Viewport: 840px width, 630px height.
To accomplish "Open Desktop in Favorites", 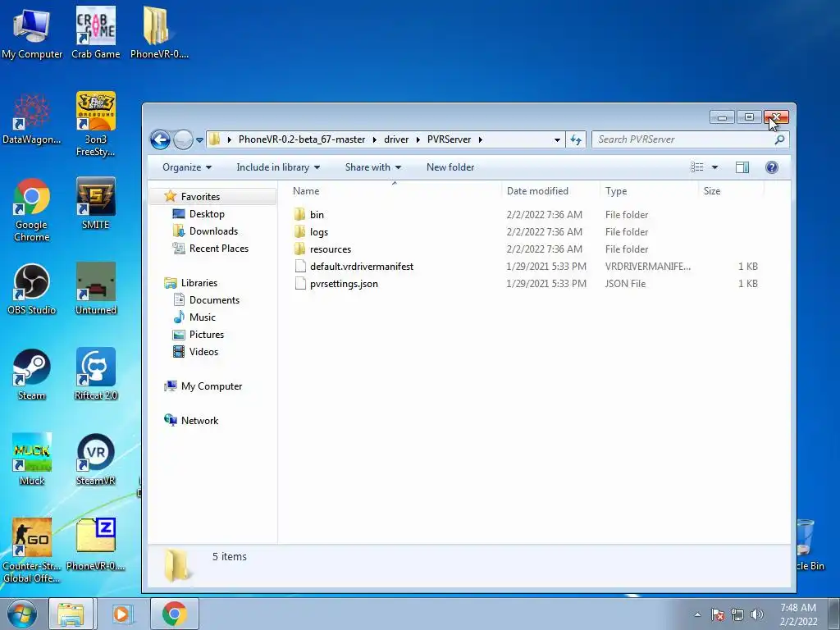I will pos(206,214).
